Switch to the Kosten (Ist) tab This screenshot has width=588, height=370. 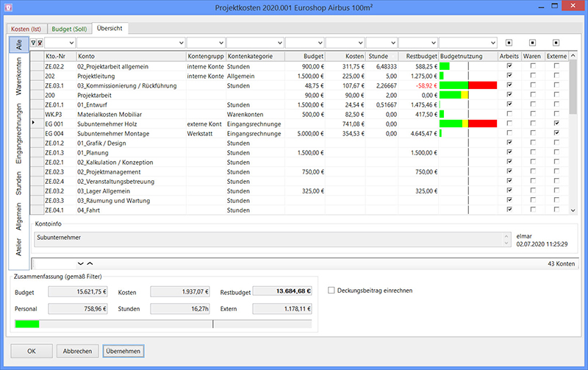click(x=26, y=29)
